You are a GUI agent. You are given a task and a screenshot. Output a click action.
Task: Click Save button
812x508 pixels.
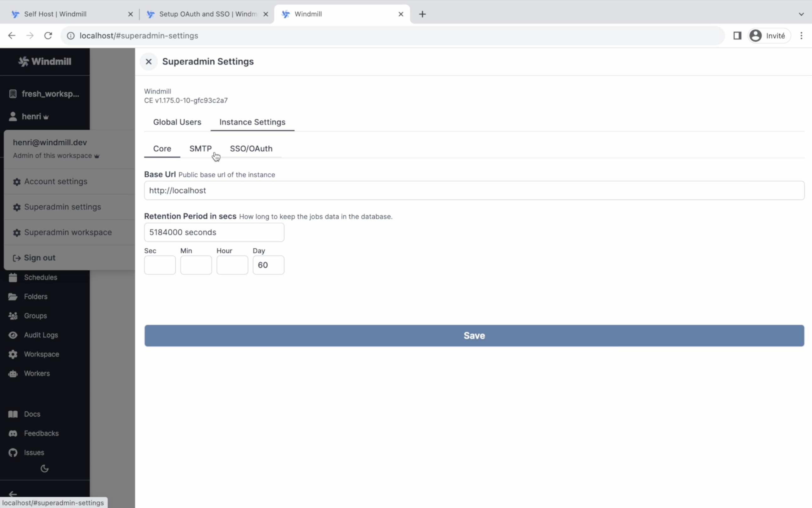[x=474, y=335]
